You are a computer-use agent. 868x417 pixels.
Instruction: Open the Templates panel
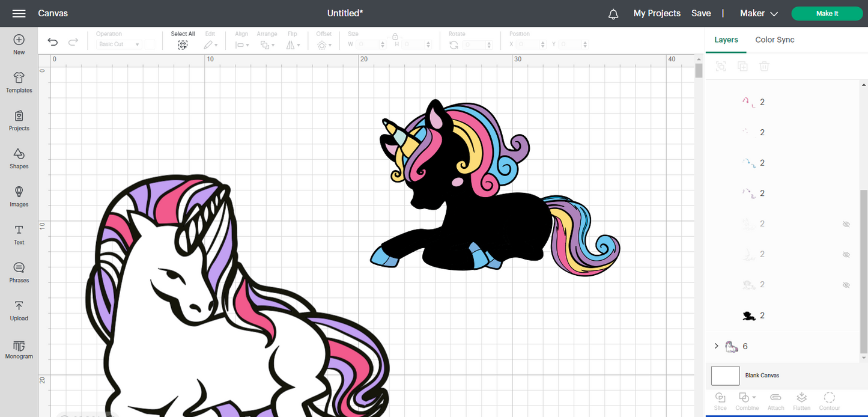[x=19, y=83]
